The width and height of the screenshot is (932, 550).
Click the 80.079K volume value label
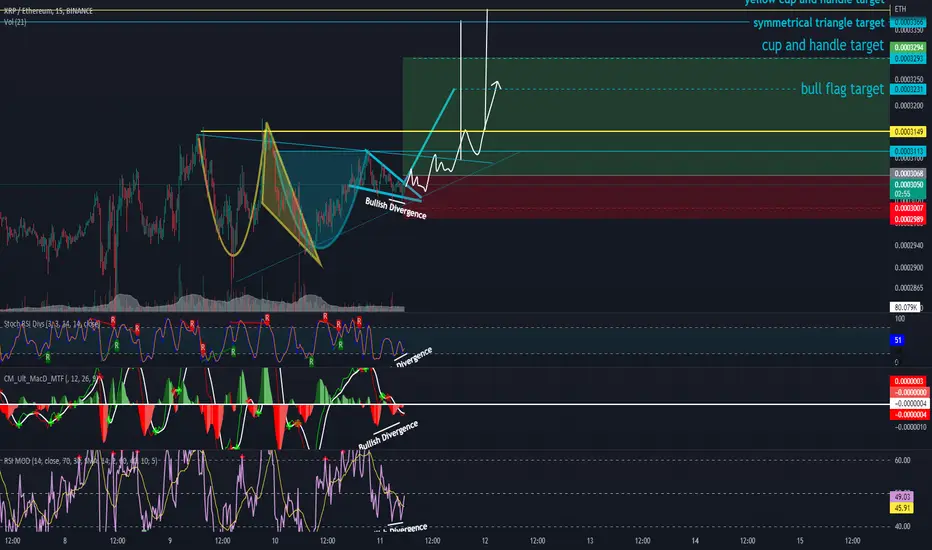click(x=905, y=307)
